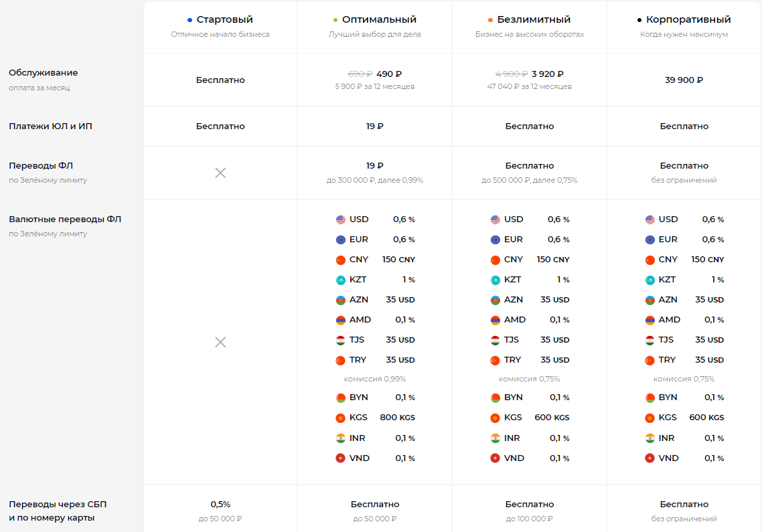Click the BYN flag in Оптимальный column

pyautogui.click(x=341, y=397)
